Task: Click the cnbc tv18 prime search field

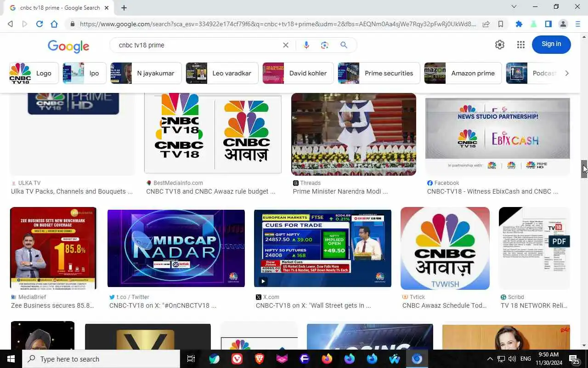Action: 198,45
